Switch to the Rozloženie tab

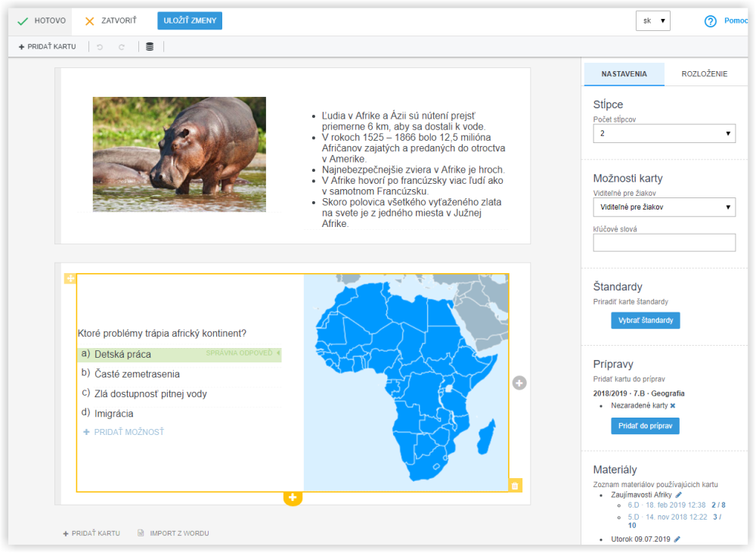coord(705,74)
